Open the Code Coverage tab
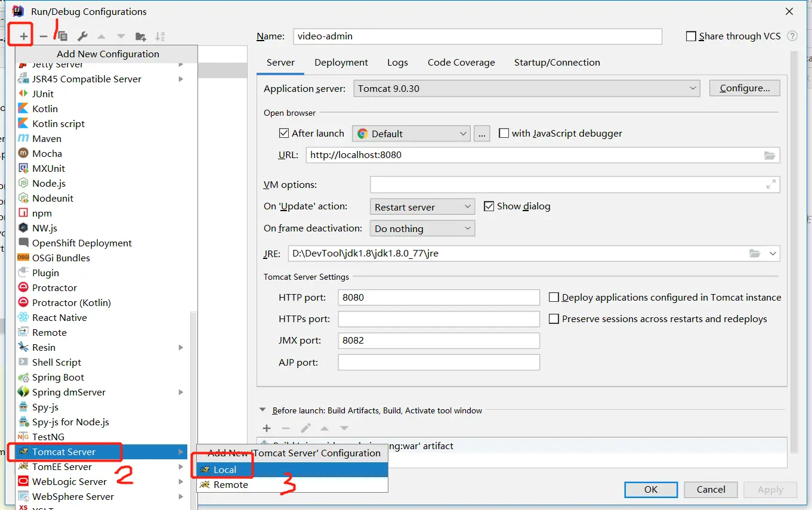Viewport: 812px width, 510px height. (x=461, y=62)
